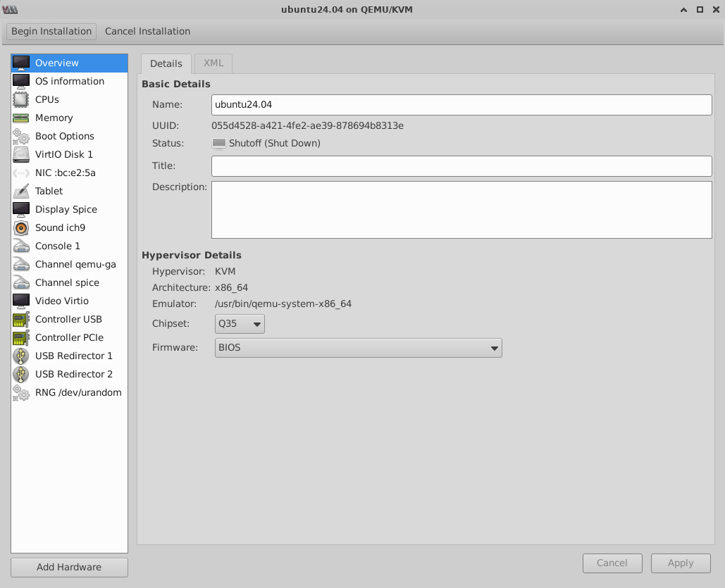725x588 pixels.
Task: Open the Controller USB card icon
Action: point(21,319)
